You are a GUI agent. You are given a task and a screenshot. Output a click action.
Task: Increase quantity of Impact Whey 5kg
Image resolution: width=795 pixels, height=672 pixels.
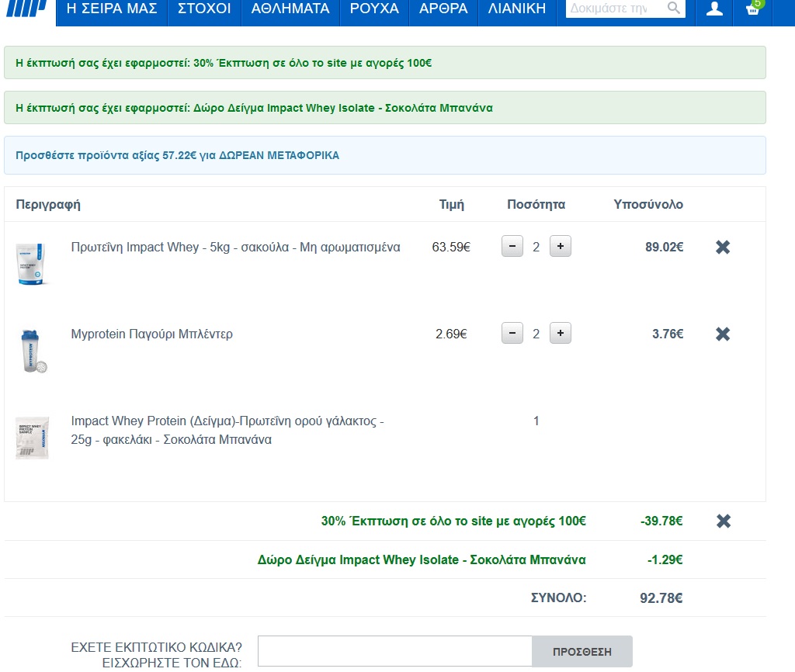[x=561, y=246]
